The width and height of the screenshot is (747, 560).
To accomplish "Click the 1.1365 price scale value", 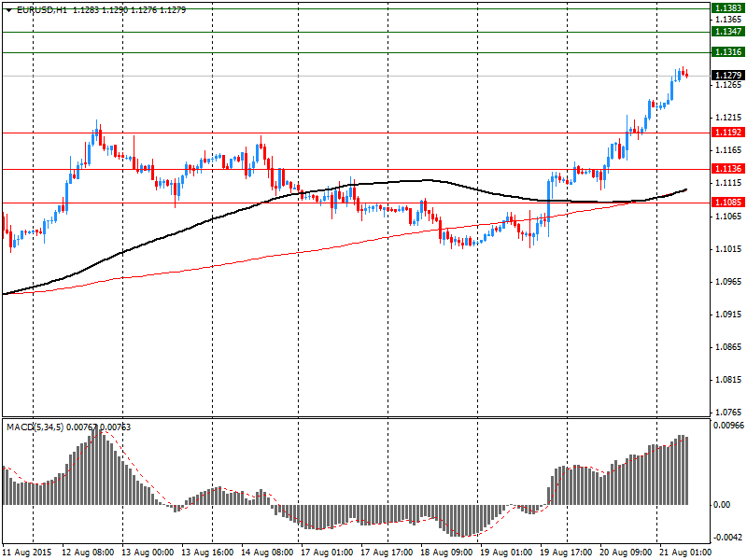I will (728, 19).
